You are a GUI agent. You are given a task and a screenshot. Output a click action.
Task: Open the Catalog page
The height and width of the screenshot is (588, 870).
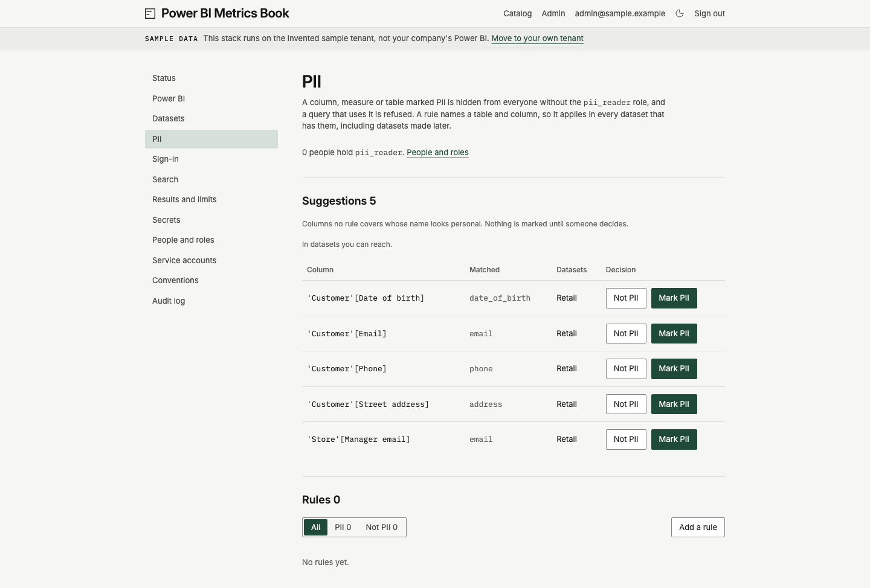pos(518,13)
